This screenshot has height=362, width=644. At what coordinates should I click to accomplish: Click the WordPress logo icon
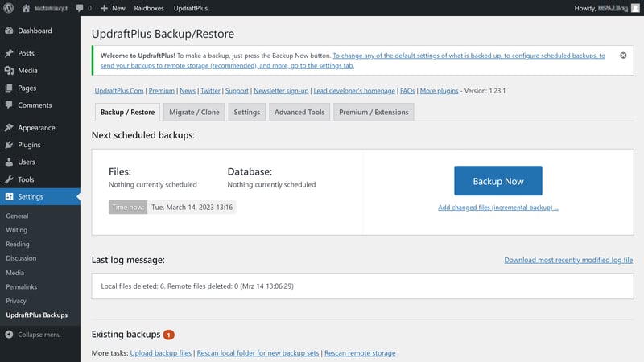9,8
